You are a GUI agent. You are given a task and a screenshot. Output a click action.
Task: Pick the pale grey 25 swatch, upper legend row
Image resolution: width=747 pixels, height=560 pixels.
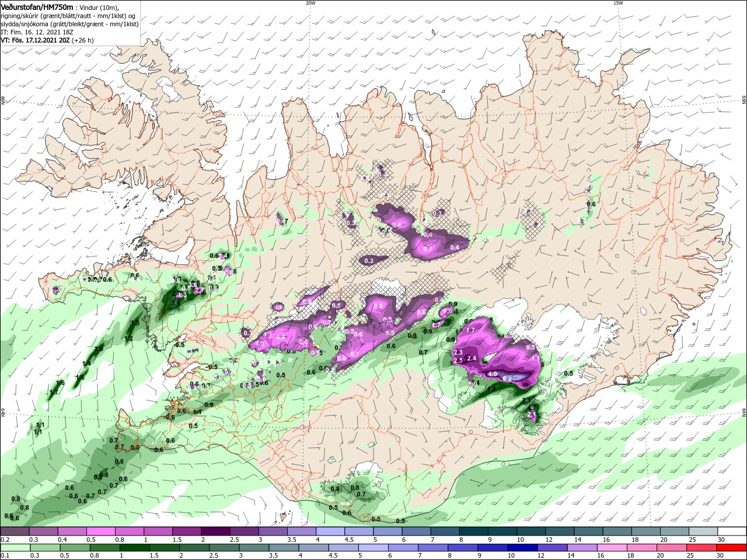pos(703,531)
